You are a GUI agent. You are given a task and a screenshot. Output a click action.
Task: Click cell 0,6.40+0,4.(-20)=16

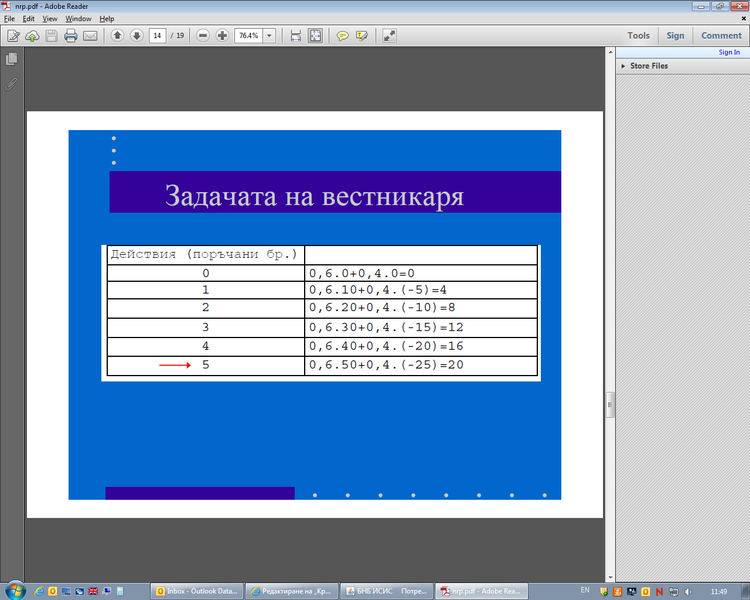click(x=421, y=346)
